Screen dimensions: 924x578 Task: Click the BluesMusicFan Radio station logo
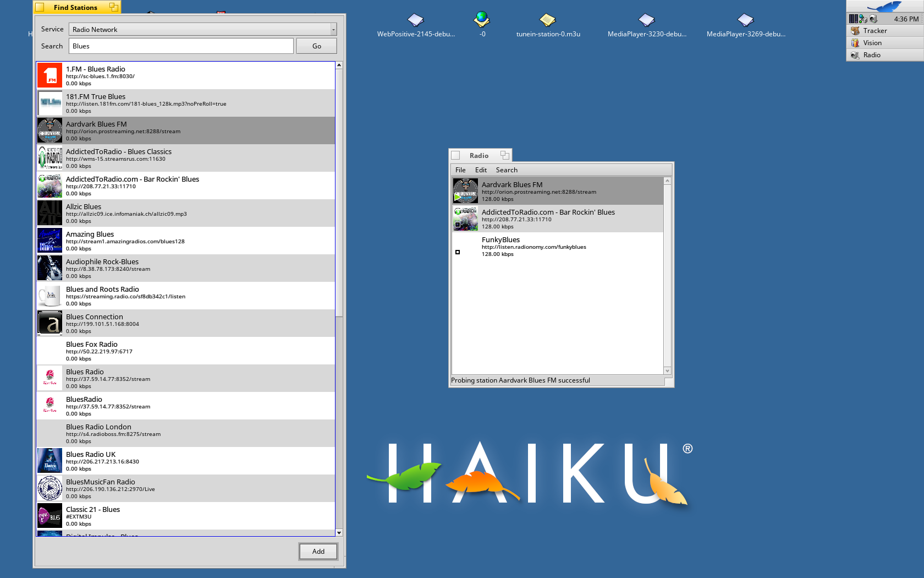(x=50, y=488)
